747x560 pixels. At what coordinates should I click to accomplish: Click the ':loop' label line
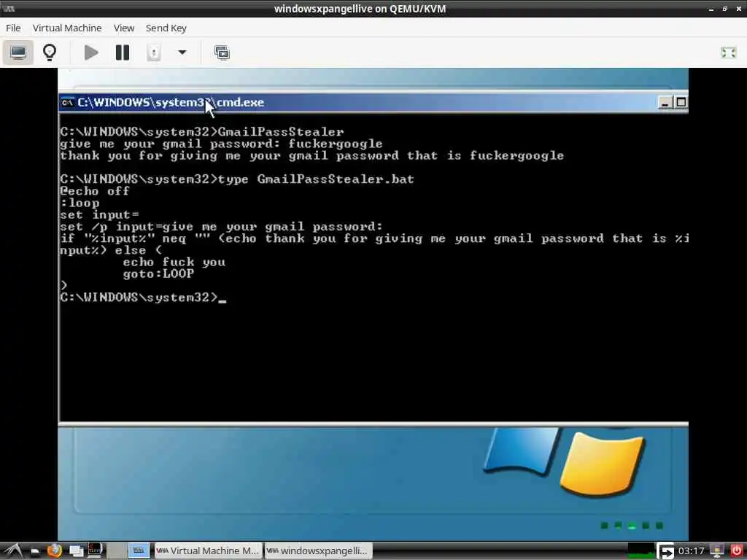(80, 203)
